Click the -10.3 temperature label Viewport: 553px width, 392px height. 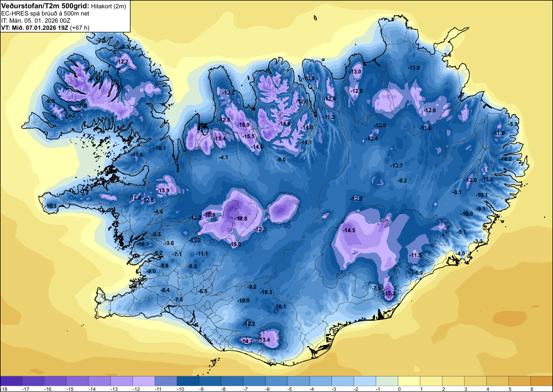pos(267,292)
